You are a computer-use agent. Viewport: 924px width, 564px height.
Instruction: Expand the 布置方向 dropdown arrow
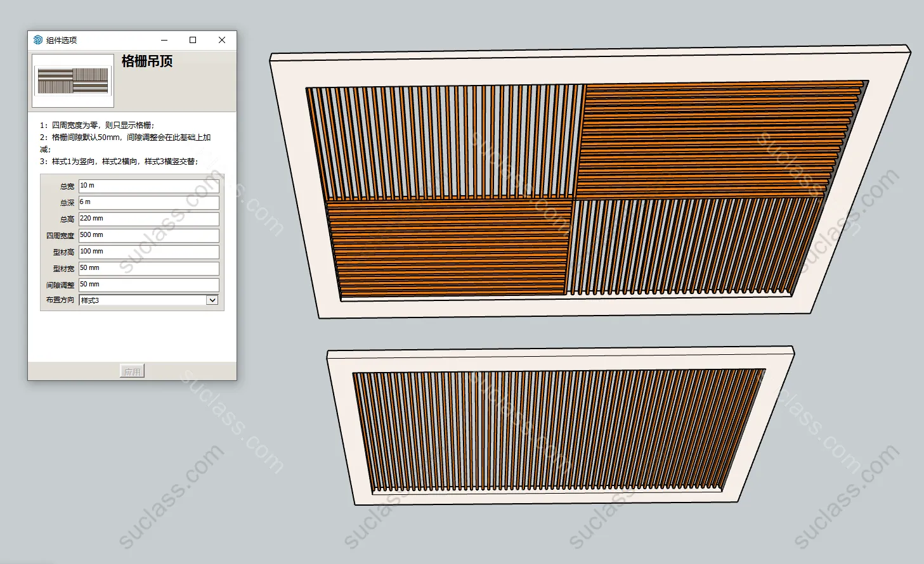tap(212, 300)
